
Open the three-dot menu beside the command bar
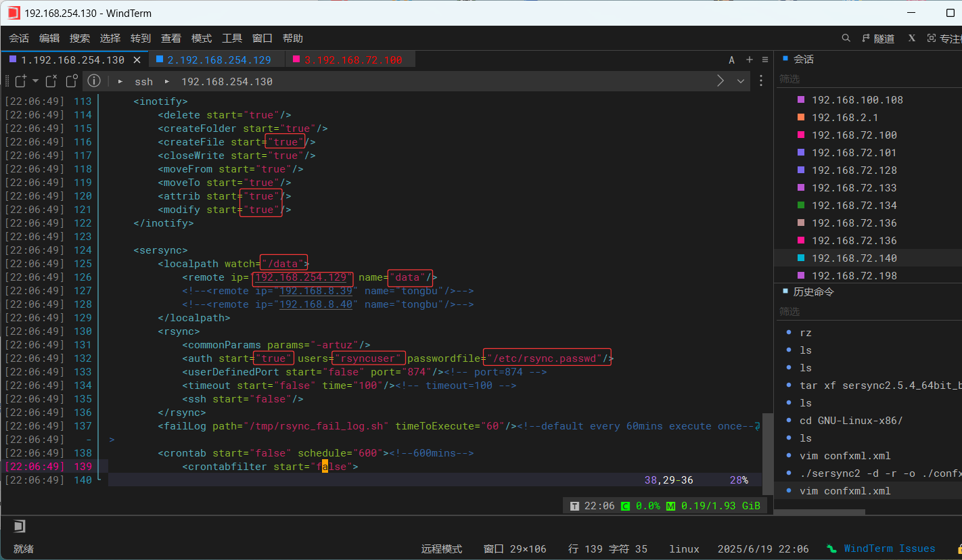click(x=761, y=81)
